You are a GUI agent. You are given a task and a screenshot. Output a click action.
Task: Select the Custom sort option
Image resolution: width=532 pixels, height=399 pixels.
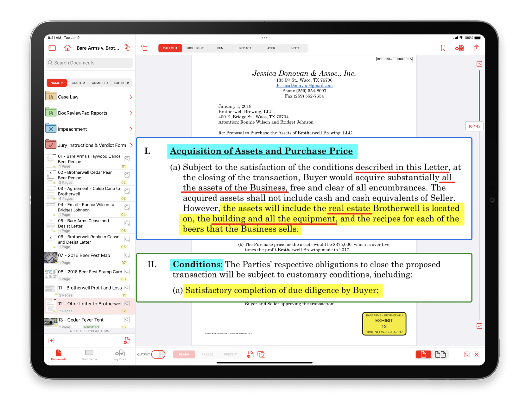[78, 83]
